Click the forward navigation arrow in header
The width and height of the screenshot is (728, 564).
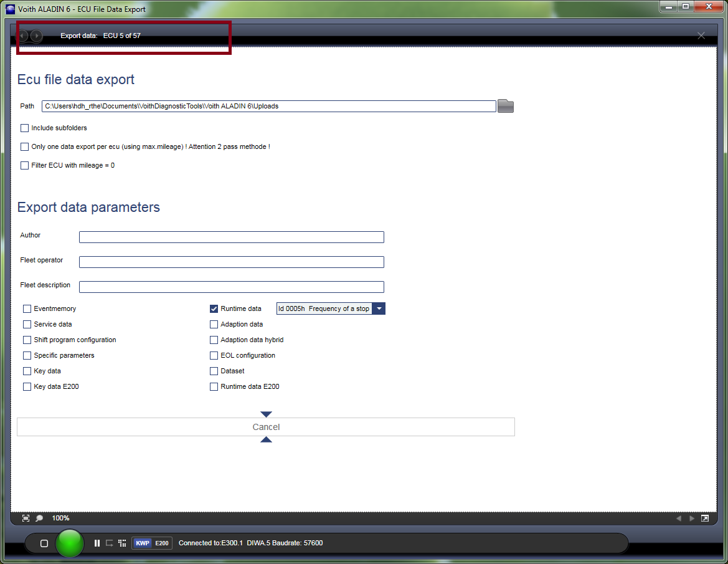(37, 36)
